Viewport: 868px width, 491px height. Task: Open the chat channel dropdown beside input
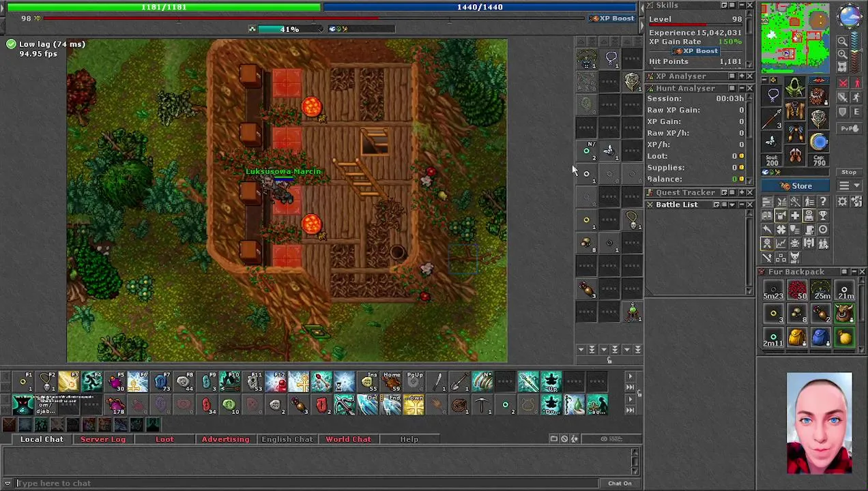7,483
